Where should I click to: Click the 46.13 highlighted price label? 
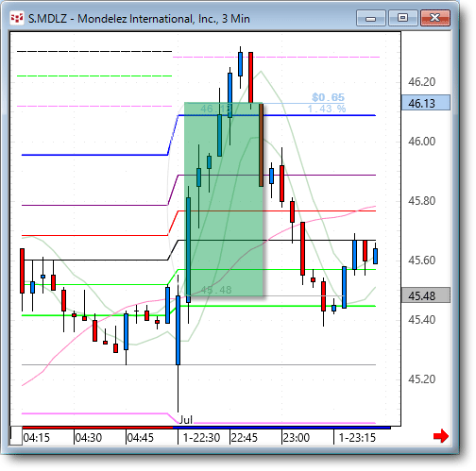(426, 103)
